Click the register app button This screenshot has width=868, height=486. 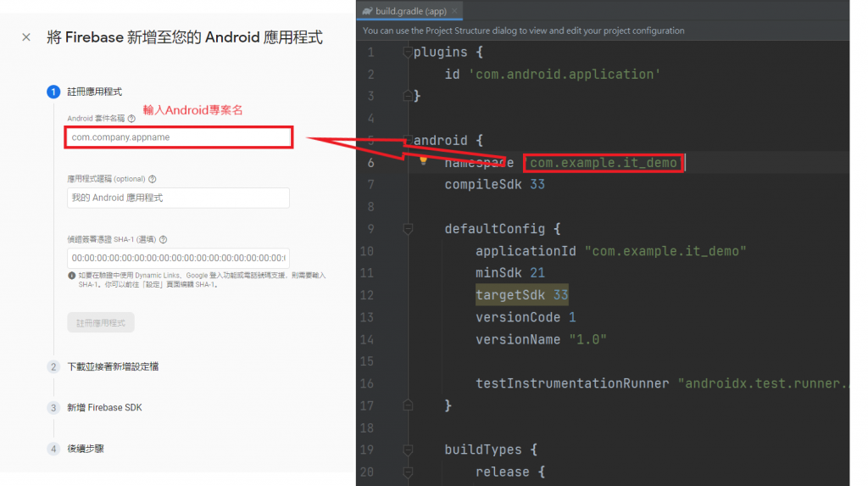pyautogui.click(x=101, y=322)
